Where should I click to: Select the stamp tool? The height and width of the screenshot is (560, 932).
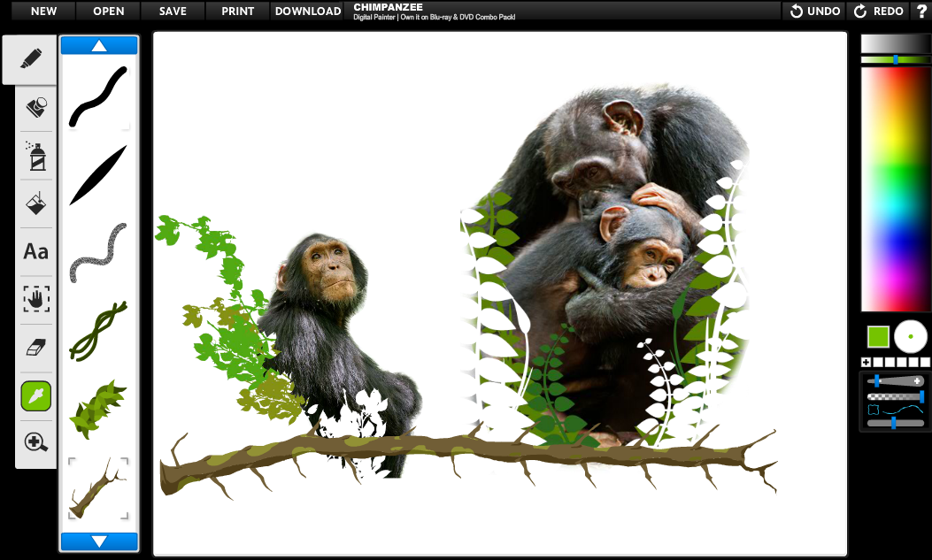click(x=36, y=107)
